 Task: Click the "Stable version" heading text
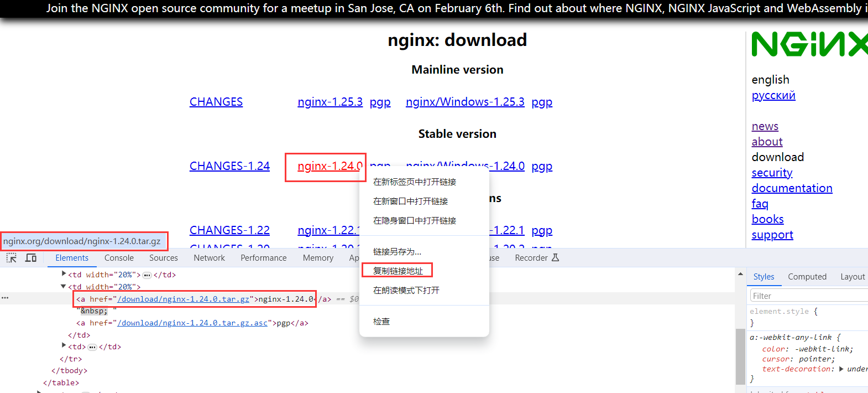pos(457,134)
